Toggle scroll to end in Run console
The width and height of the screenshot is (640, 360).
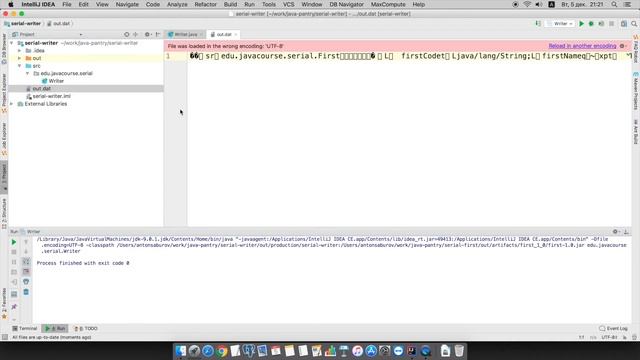(x=26, y=271)
